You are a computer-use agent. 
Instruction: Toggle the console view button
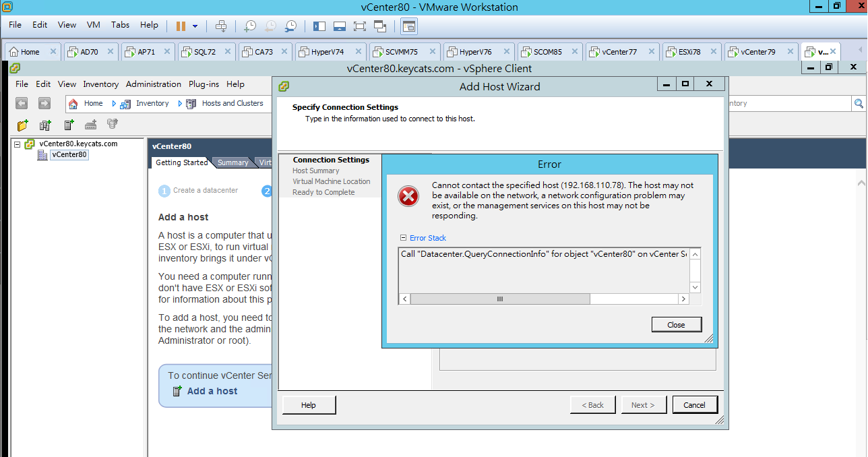(x=409, y=26)
